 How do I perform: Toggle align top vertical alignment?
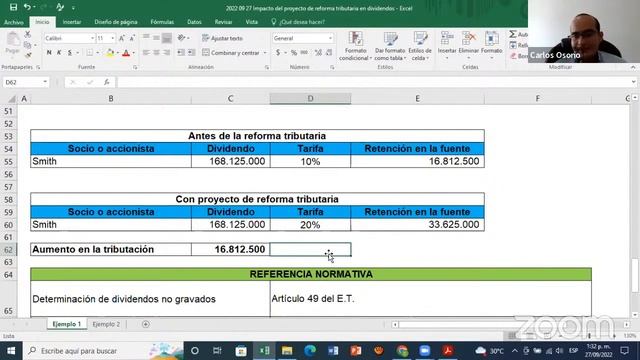click(146, 38)
